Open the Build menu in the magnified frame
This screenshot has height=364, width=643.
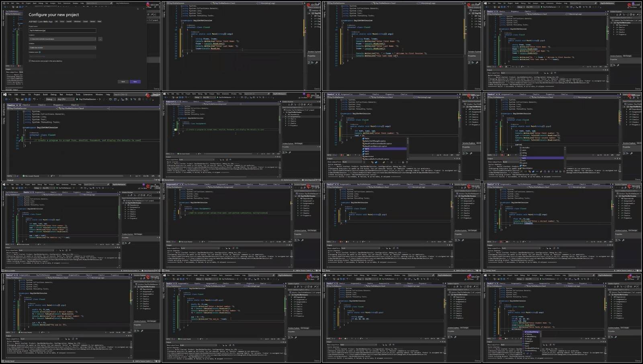pos(45,95)
